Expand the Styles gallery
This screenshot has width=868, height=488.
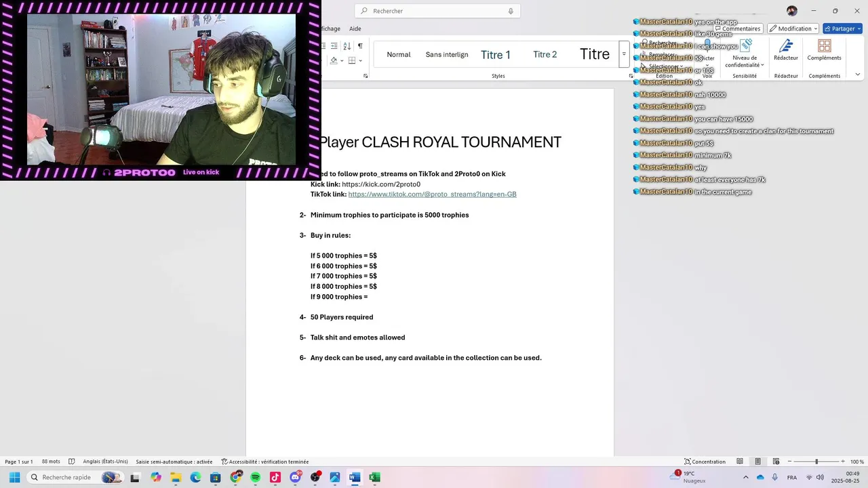624,54
